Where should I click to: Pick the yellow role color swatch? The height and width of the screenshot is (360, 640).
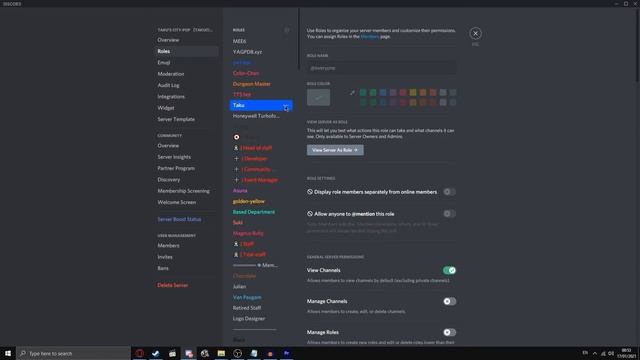[413, 93]
